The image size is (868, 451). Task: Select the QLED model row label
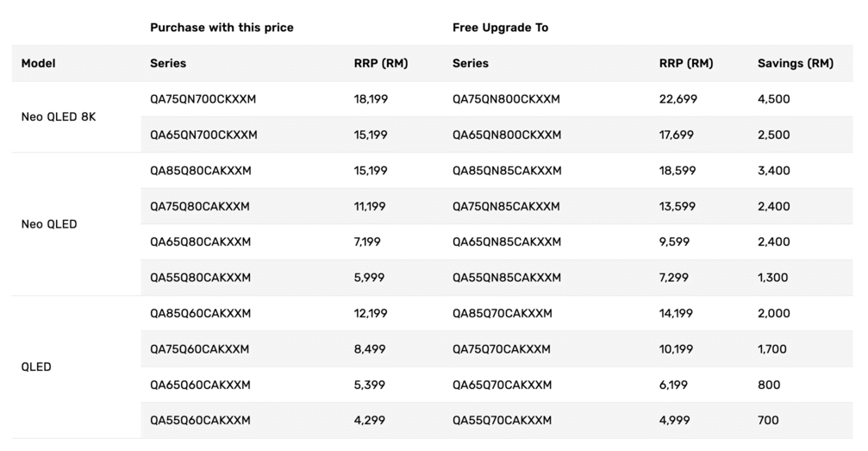36,367
